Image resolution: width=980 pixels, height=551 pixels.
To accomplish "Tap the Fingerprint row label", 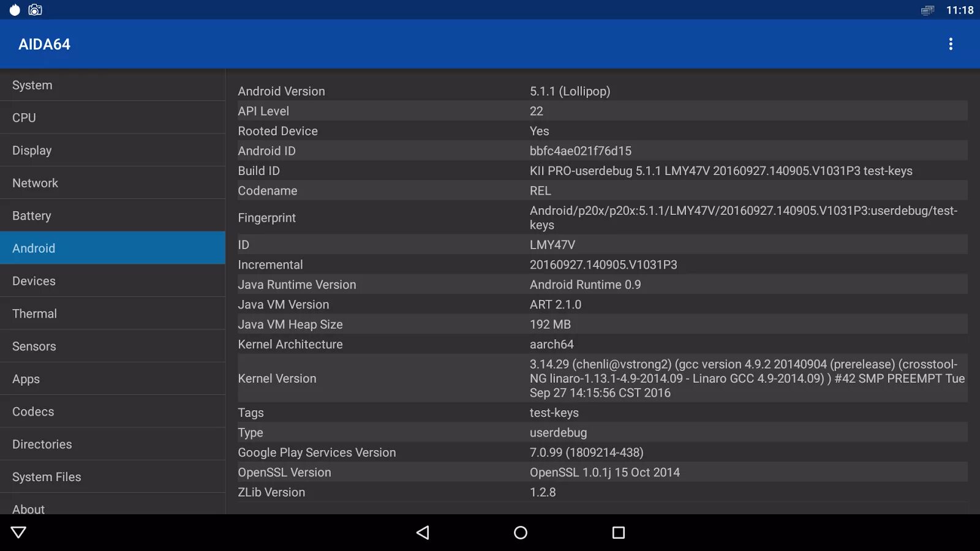I will pos(267,217).
